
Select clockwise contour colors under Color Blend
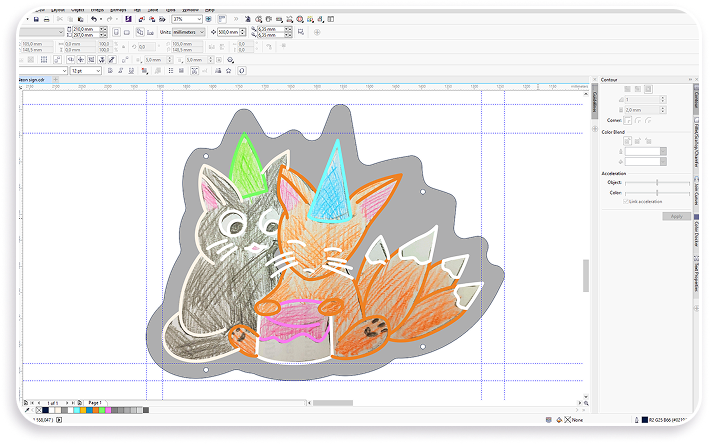tap(638, 141)
